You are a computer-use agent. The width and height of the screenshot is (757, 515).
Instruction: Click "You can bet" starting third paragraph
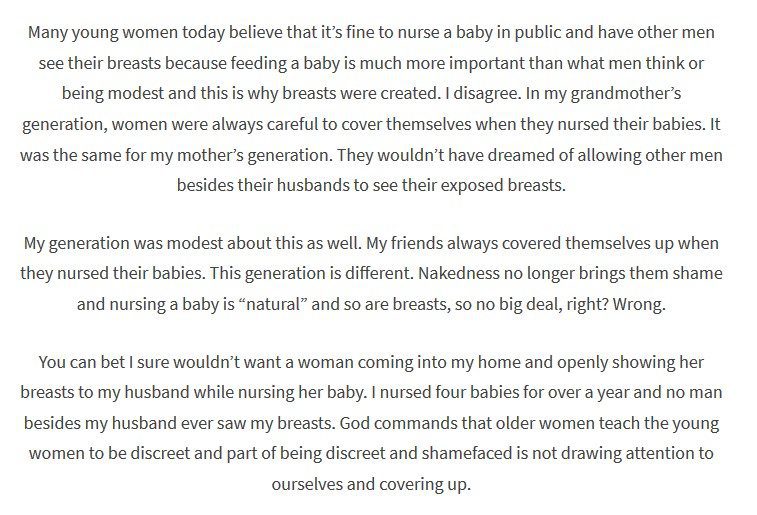tap(82, 362)
